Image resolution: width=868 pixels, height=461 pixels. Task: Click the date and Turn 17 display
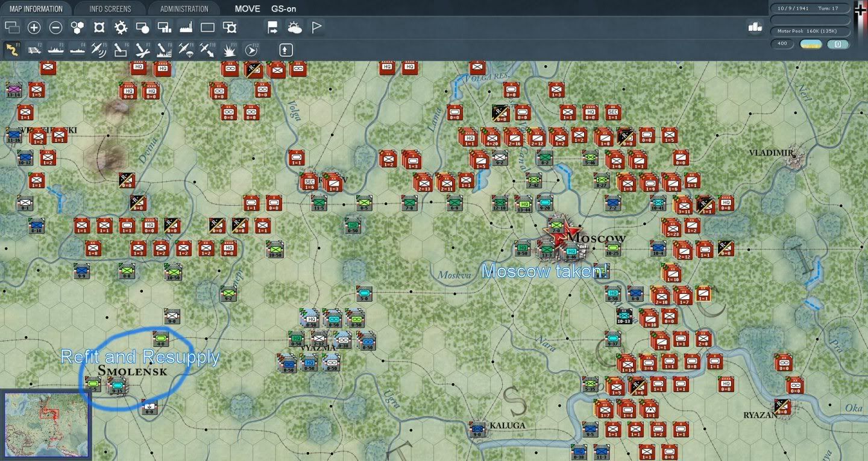(811, 8)
